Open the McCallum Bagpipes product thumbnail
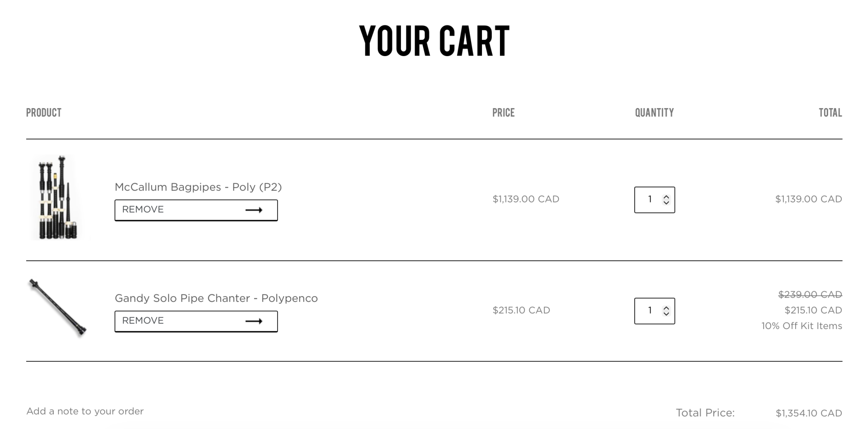 58,198
